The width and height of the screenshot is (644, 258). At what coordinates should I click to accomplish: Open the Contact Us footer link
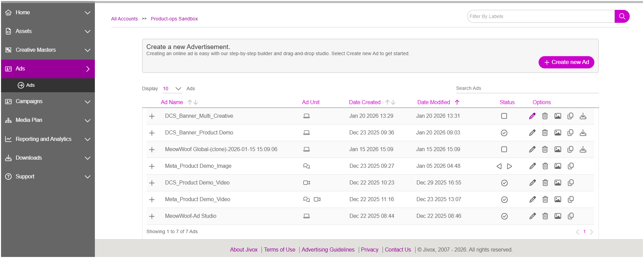[398, 250]
